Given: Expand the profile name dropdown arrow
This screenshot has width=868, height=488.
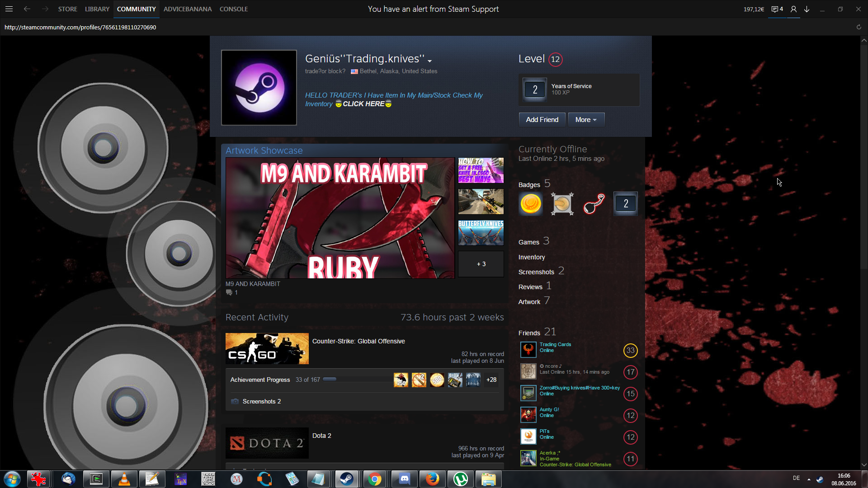Looking at the screenshot, I should (x=430, y=61).
